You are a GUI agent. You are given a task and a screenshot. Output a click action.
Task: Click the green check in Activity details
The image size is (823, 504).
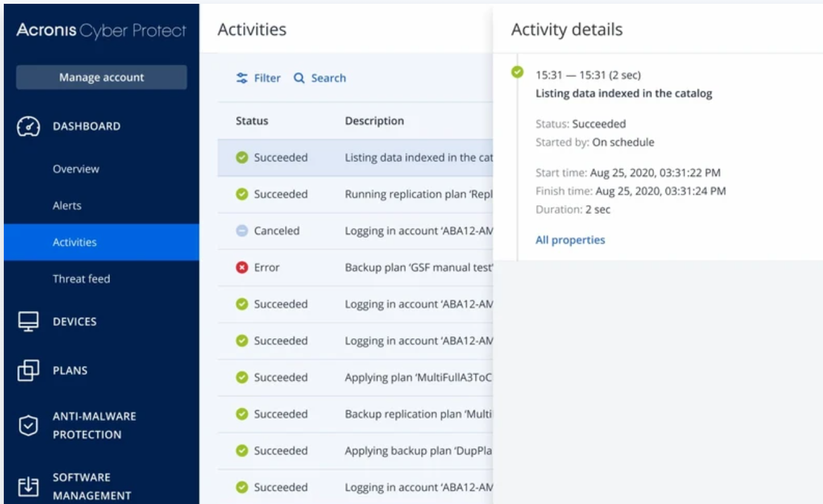click(x=518, y=72)
